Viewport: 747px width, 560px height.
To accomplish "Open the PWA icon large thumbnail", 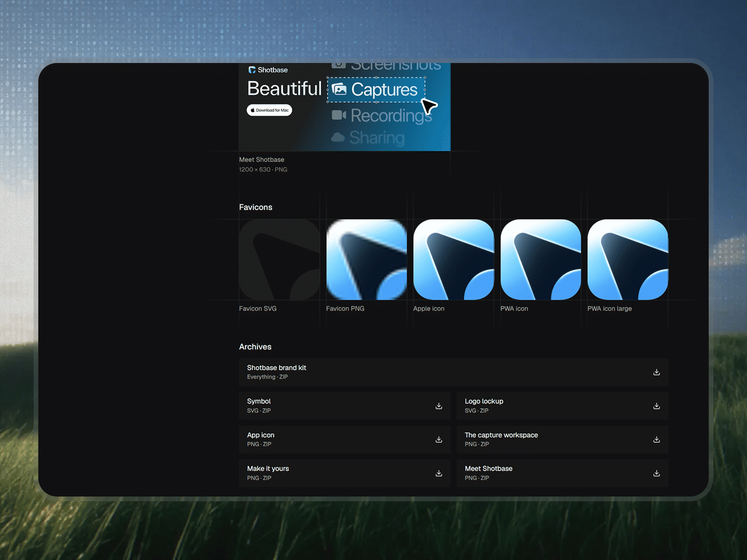I will [x=627, y=259].
